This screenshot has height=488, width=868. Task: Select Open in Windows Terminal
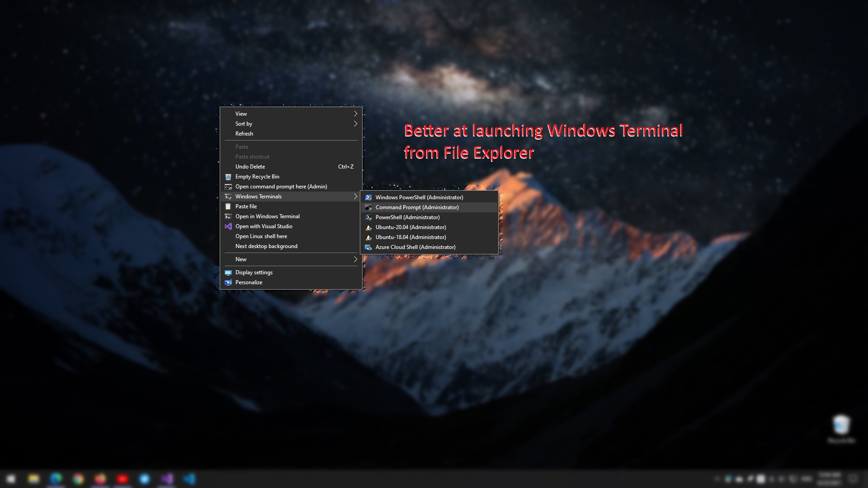point(267,216)
